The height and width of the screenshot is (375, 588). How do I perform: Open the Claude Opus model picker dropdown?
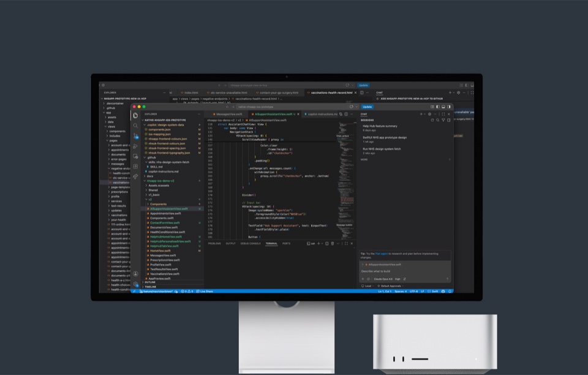pyautogui.click(x=383, y=279)
